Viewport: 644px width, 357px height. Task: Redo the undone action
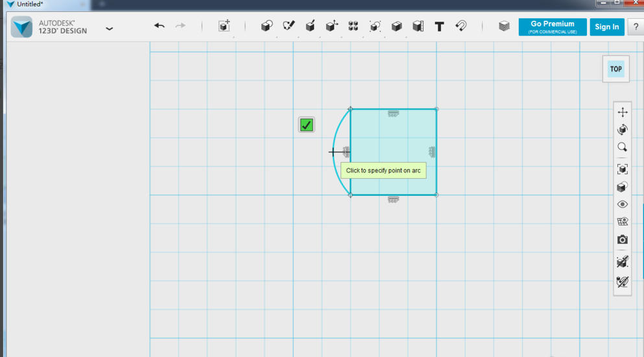click(x=180, y=26)
